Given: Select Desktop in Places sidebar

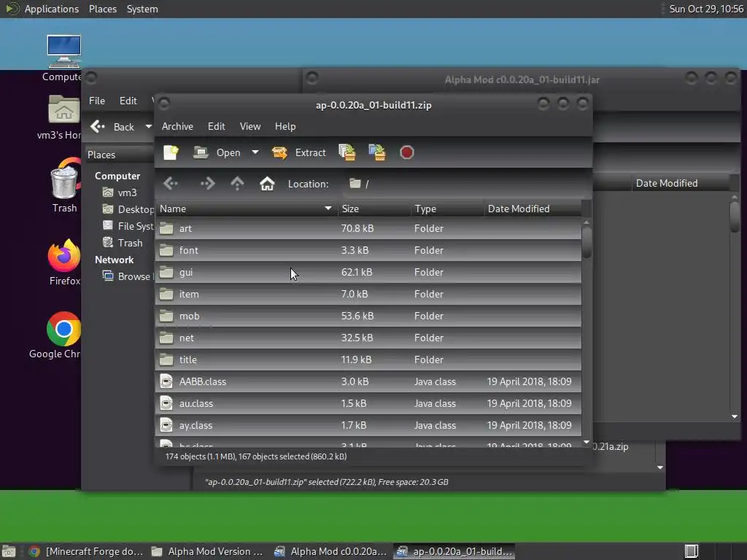Looking at the screenshot, I should [128, 209].
